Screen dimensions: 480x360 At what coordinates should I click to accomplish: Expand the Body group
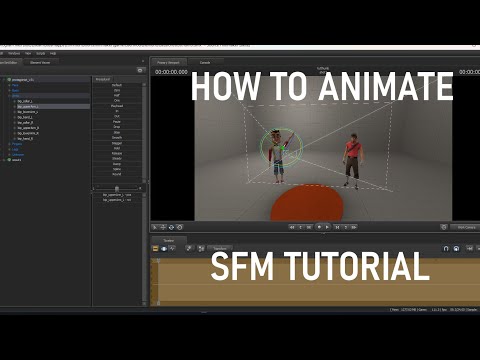(x=9, y=91)
